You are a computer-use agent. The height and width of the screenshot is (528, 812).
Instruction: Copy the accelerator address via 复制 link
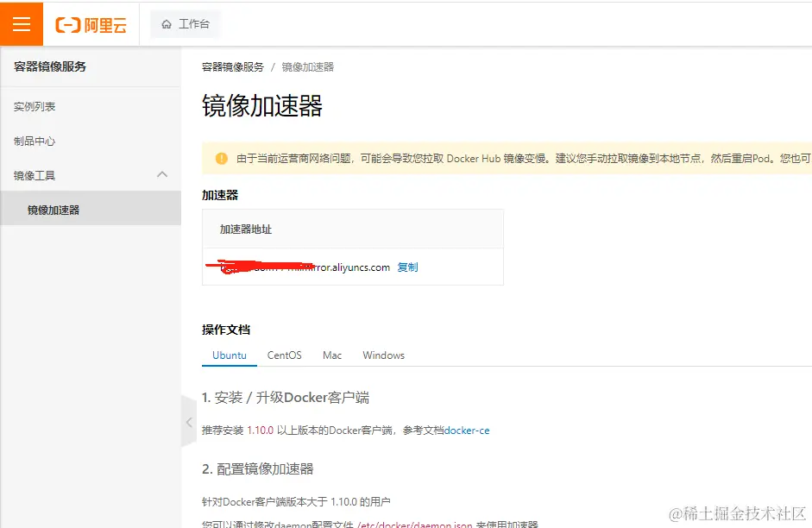[x=407, y=267]
